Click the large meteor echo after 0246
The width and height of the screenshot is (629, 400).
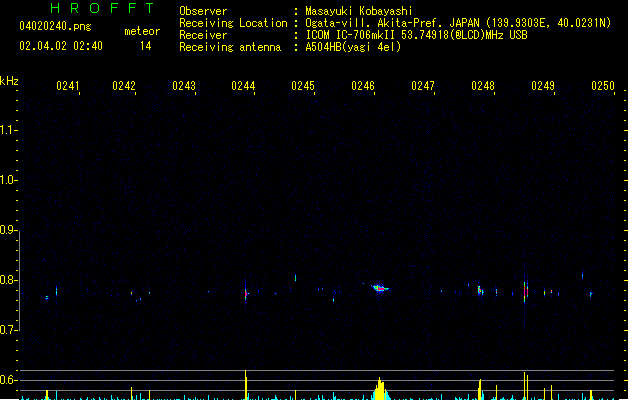coord(379,288)
